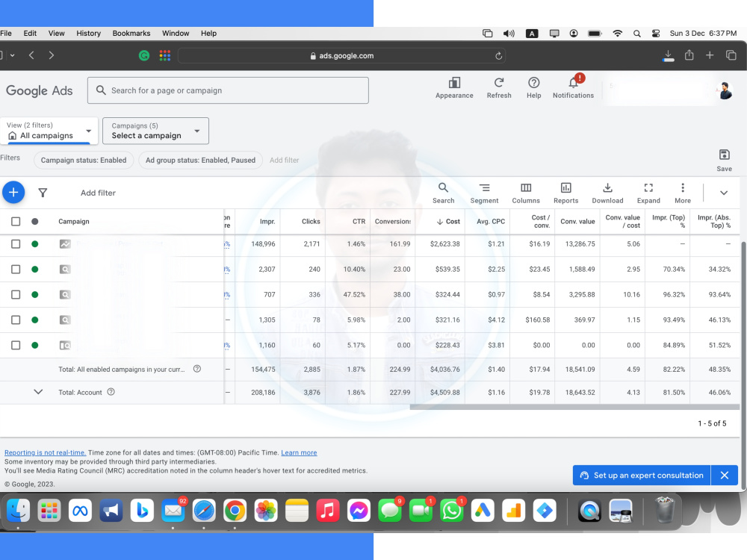Dismiss the expert consultation banner
The height and width of the screenshot is (560, 747).
point(725,475)
